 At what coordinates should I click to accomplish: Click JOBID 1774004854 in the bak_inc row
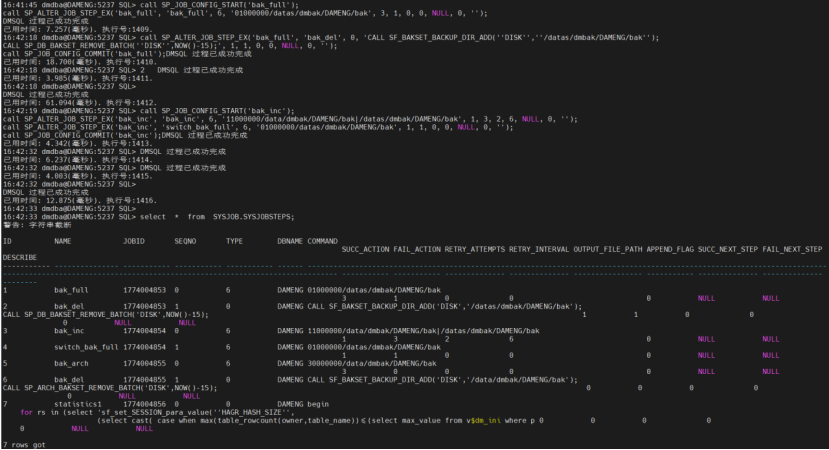[x=144, y=331]
